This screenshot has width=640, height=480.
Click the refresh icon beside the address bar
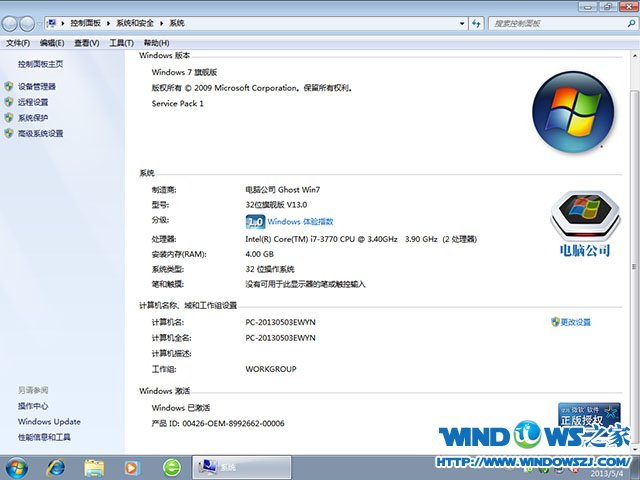point(476,23)
